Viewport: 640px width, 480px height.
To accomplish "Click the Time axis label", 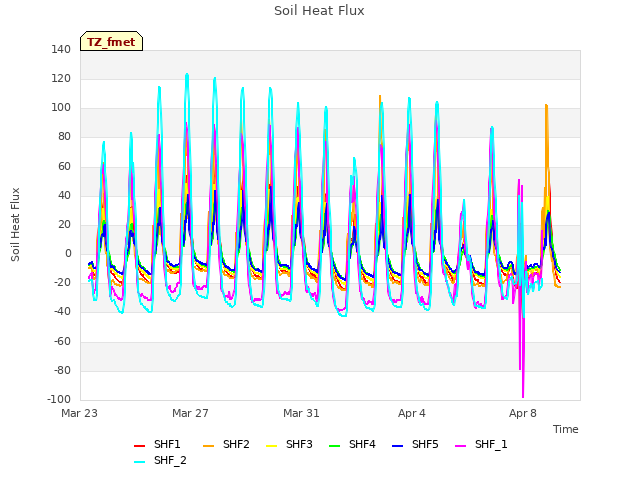I will (x=566, y=429).
